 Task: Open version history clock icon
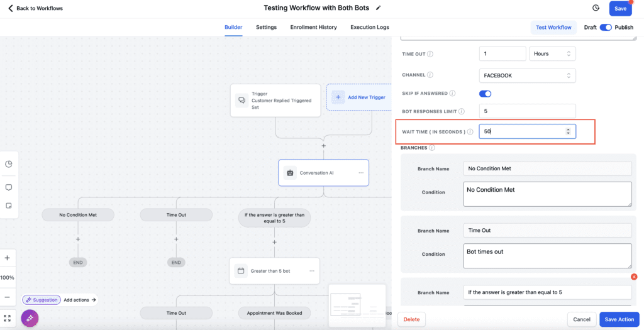click(x=596, y=8)
